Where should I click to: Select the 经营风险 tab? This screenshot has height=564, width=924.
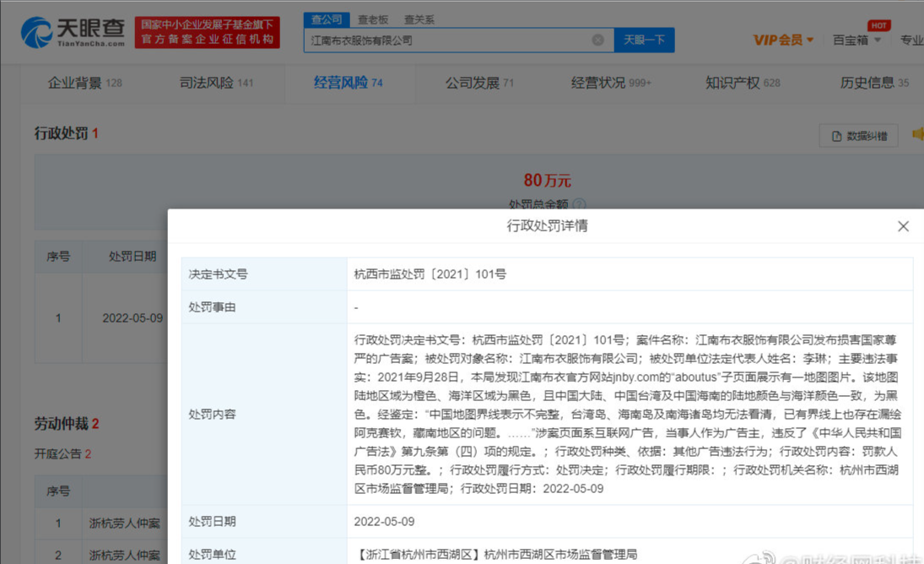coord(349,83)
